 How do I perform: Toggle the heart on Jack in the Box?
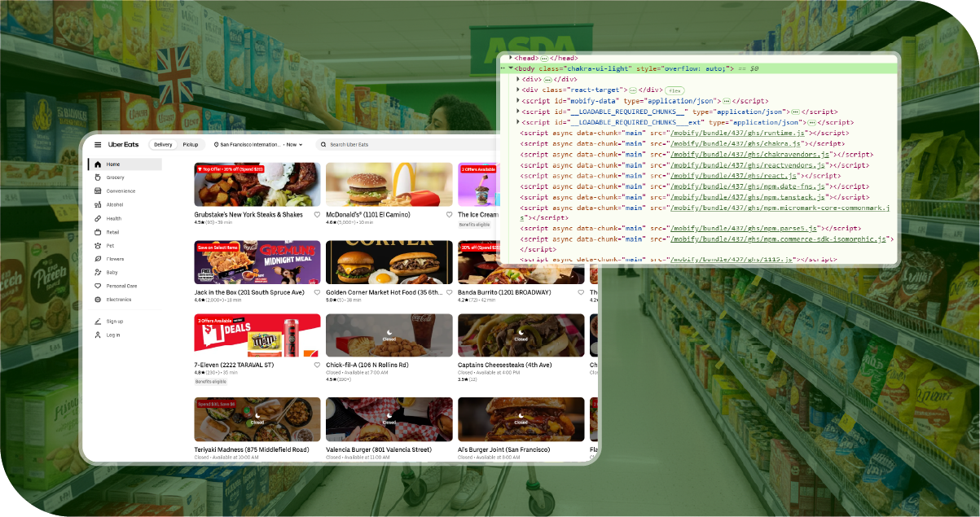coord(318,292)
